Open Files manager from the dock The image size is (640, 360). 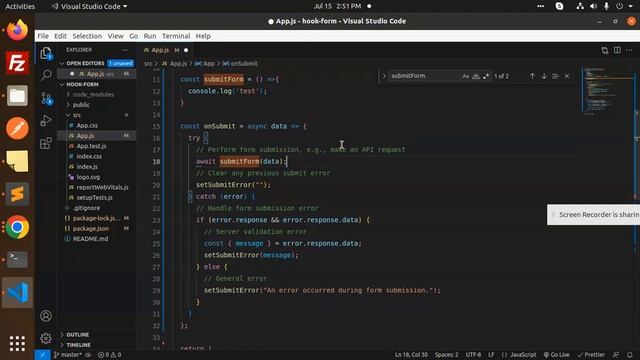click(x=17, y=96)
